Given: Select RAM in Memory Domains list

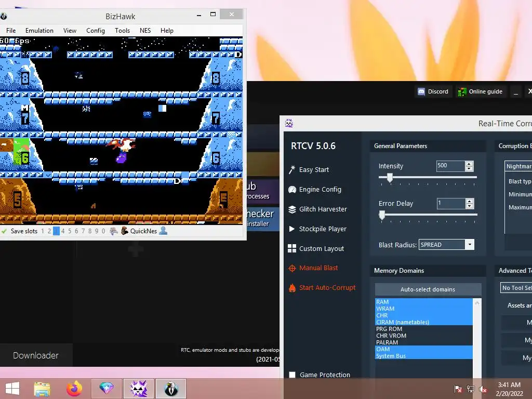Looking at the screenshot, I should click(424, 302).
